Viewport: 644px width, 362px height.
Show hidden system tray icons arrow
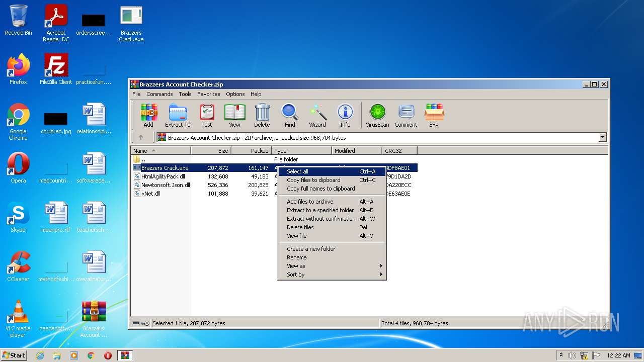point(561,355)
